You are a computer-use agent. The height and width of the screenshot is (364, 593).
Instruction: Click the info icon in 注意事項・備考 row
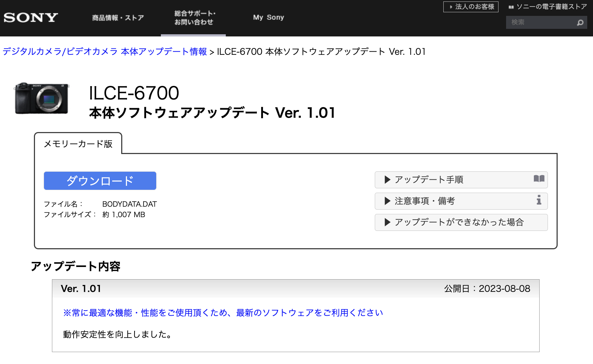539,200
